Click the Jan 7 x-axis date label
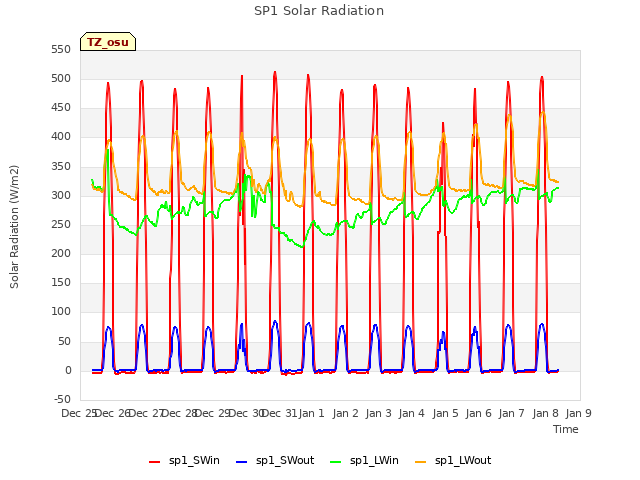The width and height of the screenshot is (640, 480). click(511, 413)
